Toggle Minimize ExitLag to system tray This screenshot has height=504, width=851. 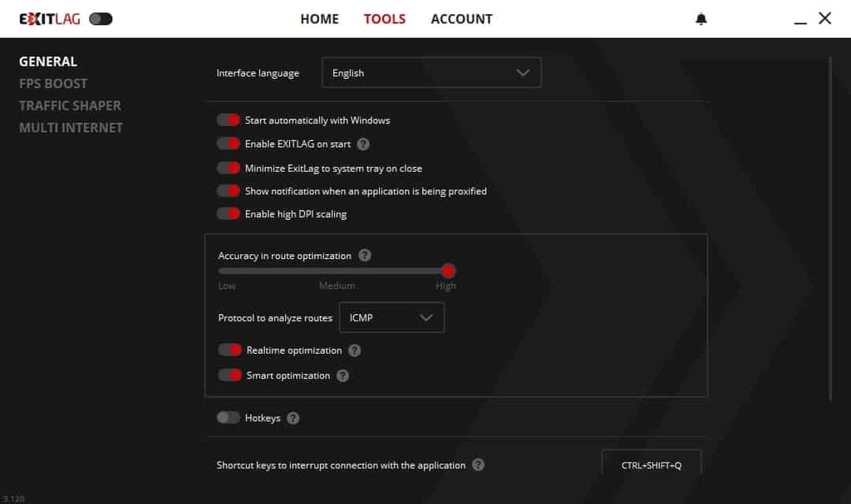(x=228, y=169)
